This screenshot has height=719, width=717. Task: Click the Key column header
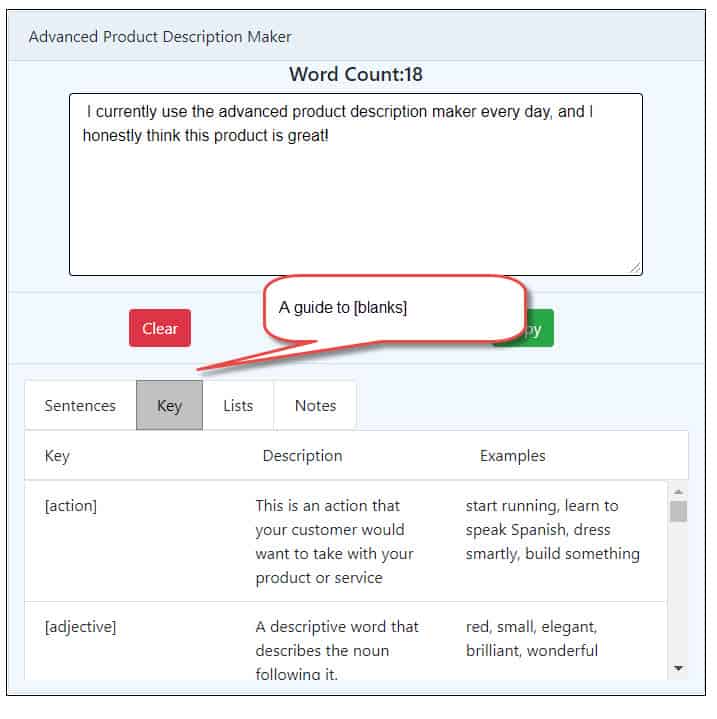click(57, 456)
